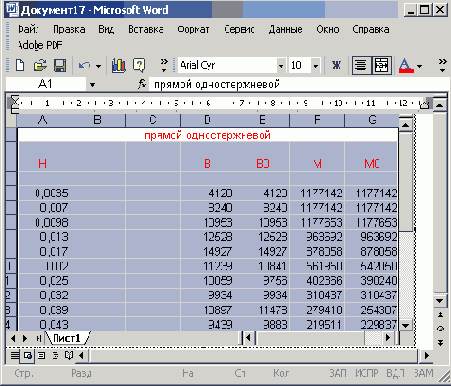Viewport: 451px width, 386px height.
Task: Expand the standard toolbar options chevron
Action: click(164, 65)
